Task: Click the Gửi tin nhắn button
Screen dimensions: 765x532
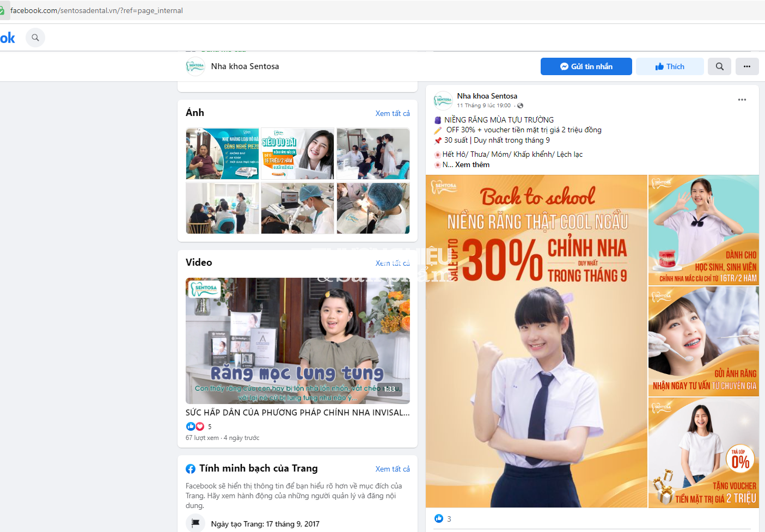Action: (586, 66)
